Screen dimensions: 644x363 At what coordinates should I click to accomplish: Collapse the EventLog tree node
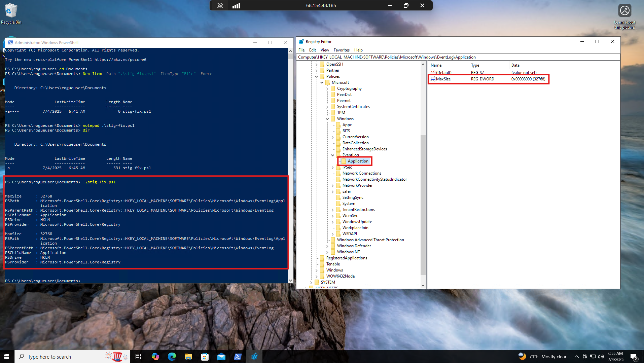pyautogui.click(x=333, y=155)
